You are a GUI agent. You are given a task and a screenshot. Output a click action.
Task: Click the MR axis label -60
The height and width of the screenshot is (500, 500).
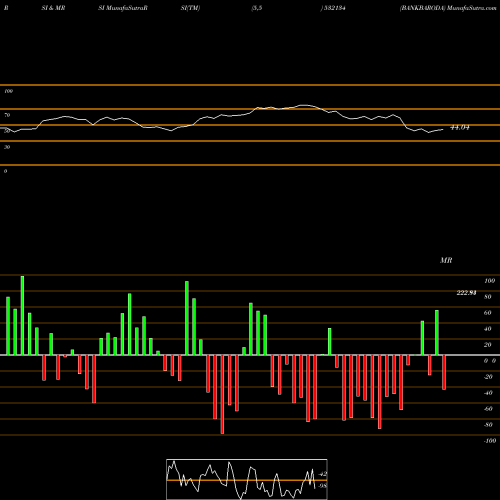tap(488, 409)
